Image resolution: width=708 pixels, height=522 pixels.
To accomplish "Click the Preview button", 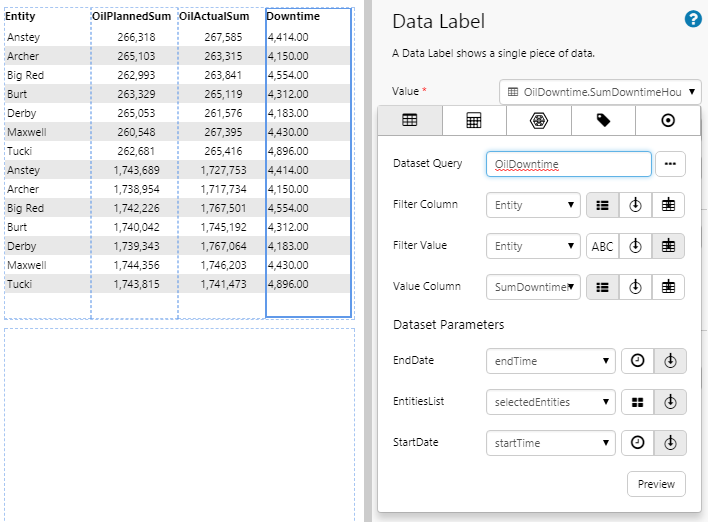I will [656, 484].
